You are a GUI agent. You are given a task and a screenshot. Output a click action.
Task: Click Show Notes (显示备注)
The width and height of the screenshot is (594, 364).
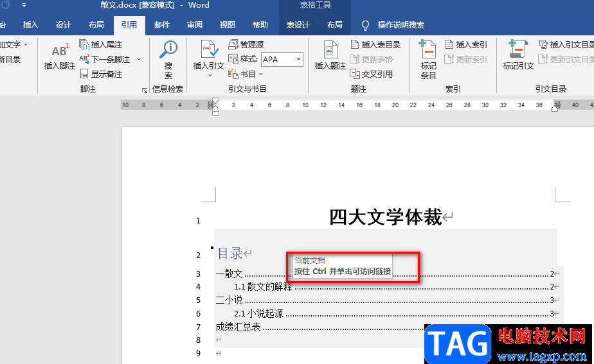[x=101, y=74]
